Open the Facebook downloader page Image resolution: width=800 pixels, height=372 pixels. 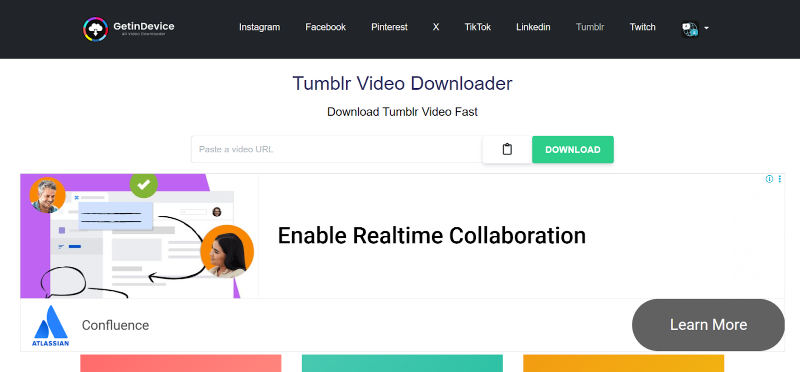click(x=326, y=27)
